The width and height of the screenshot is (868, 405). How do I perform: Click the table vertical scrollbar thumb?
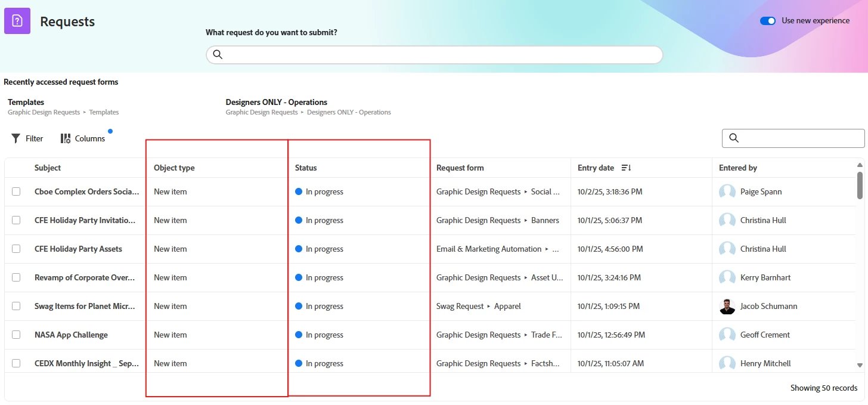860,185
